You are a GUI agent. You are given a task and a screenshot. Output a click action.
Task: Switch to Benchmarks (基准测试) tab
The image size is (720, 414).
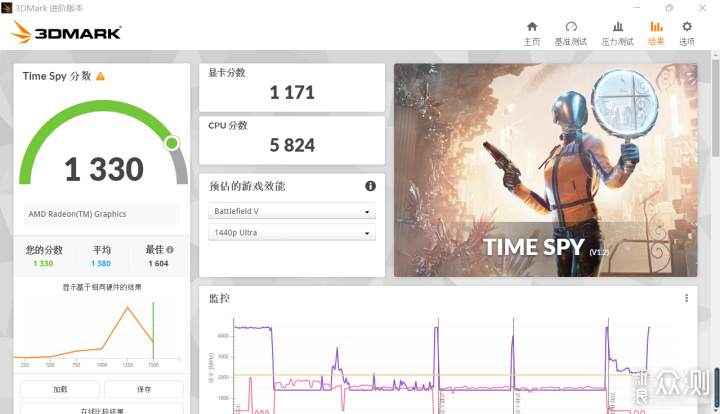(x=571, y=34)
